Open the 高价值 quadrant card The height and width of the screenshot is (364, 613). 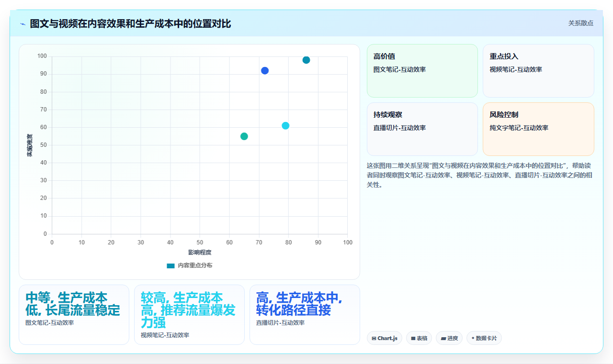point(422,71)
